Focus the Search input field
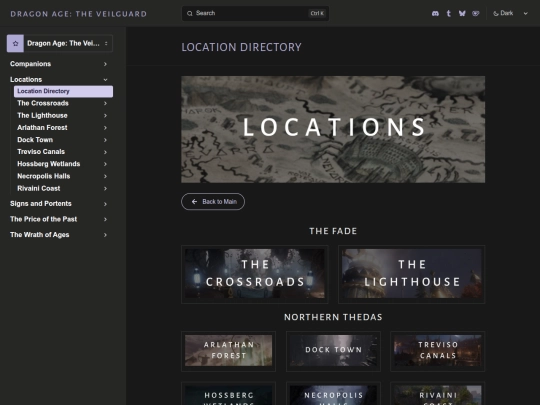540x405 pixels. point(255,13)
